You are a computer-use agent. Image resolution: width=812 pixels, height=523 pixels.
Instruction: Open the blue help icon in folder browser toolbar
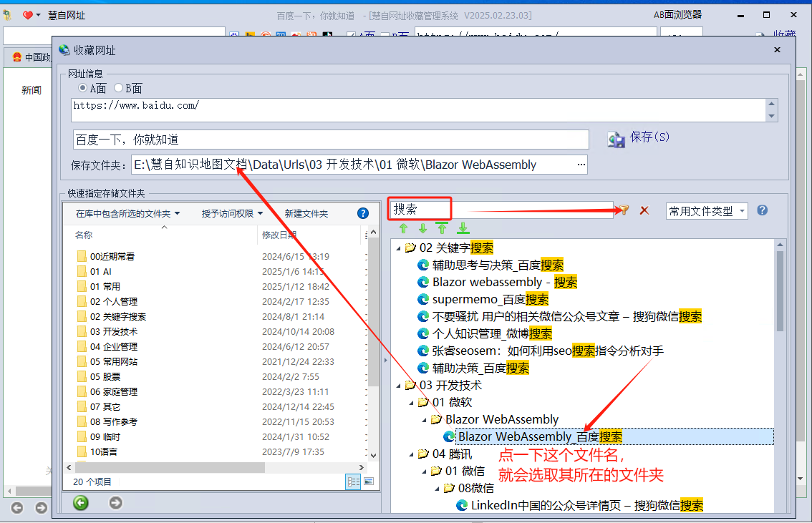[363, 213]
